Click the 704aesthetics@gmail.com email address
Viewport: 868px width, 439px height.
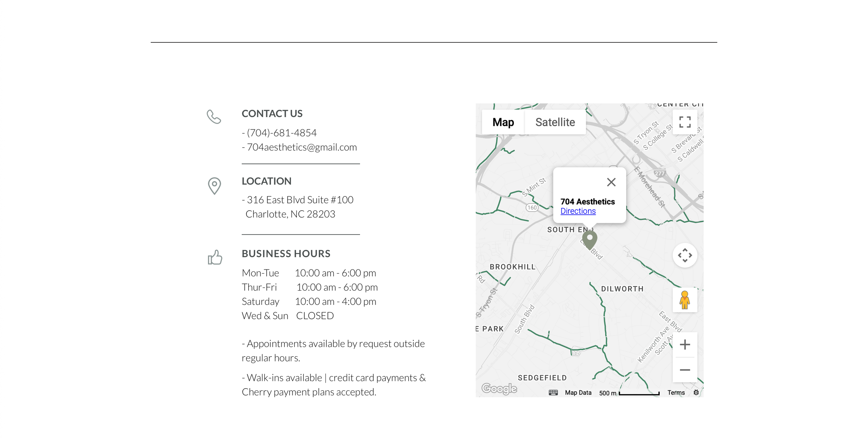pyautogui.click(x=301, y=147)
